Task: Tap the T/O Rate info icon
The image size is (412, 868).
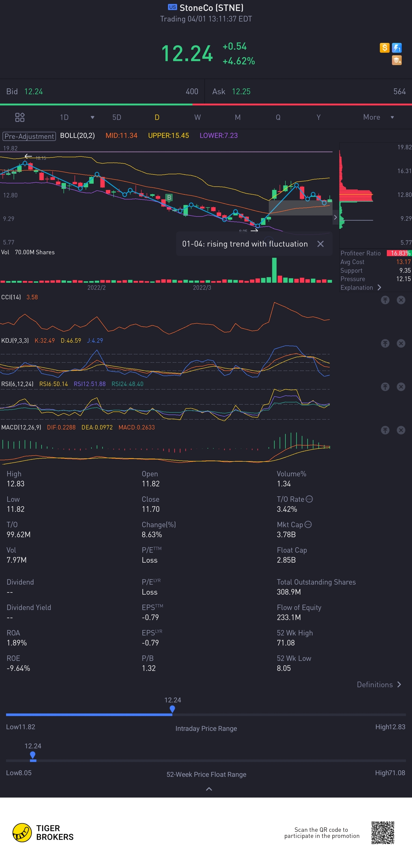Action: (x=309, y=499)
